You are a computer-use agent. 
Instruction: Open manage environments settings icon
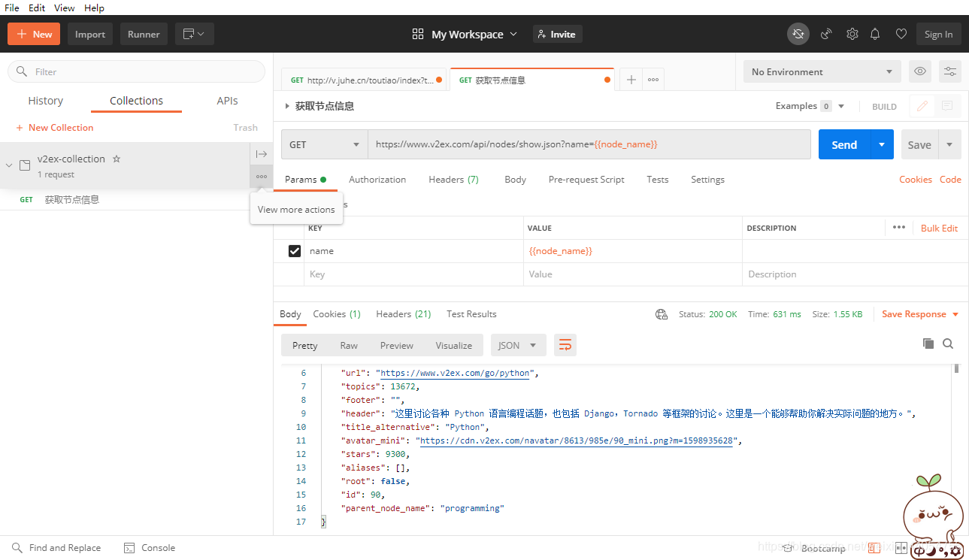(950, 71)
